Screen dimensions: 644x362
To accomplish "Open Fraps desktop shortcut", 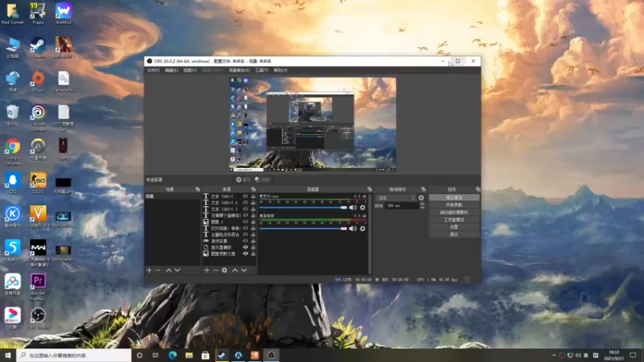I will [x=38, y=13].
